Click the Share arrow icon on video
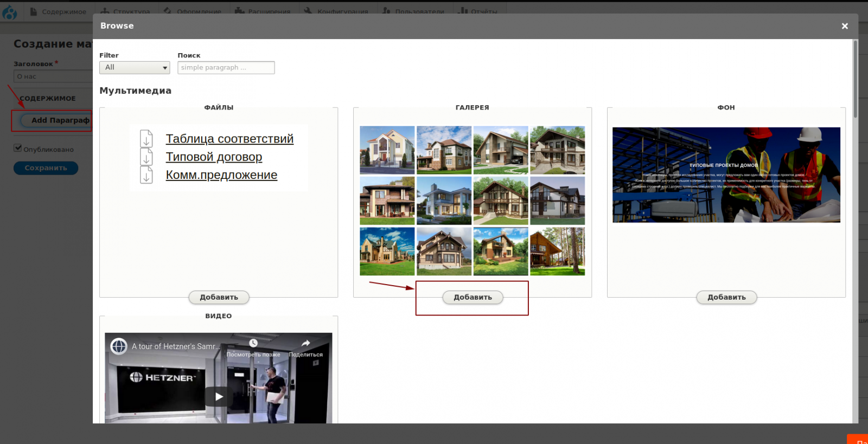The height and width of the screenshot is (444, 868). pos(305,343)
